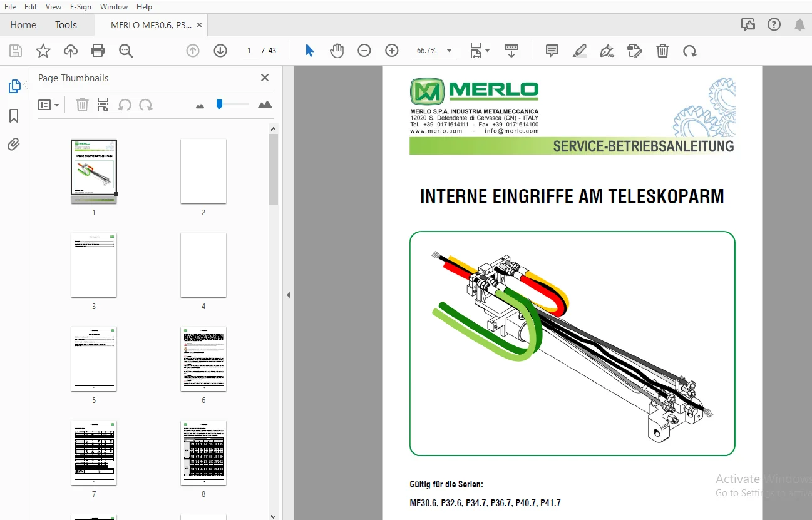812x520 pixels.
Task: Select page 8 thumbnail
Action: (x=203, y=453)
